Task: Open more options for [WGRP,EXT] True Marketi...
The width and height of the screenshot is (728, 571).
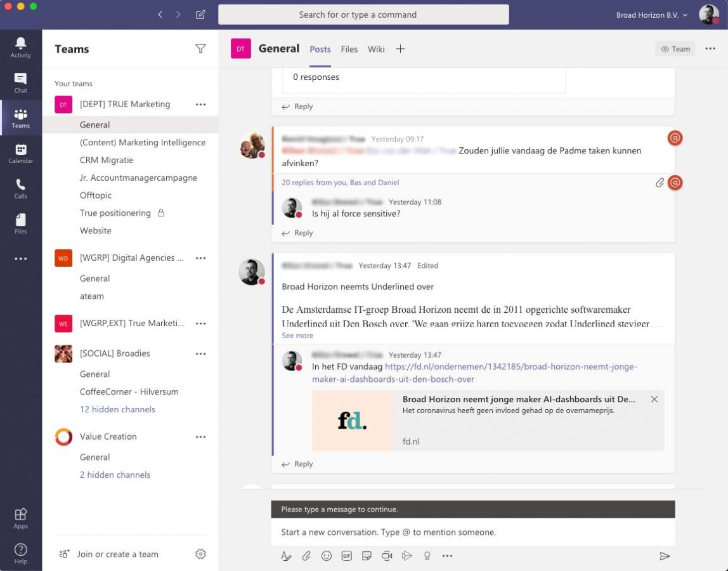Action: tap(200, 324)
